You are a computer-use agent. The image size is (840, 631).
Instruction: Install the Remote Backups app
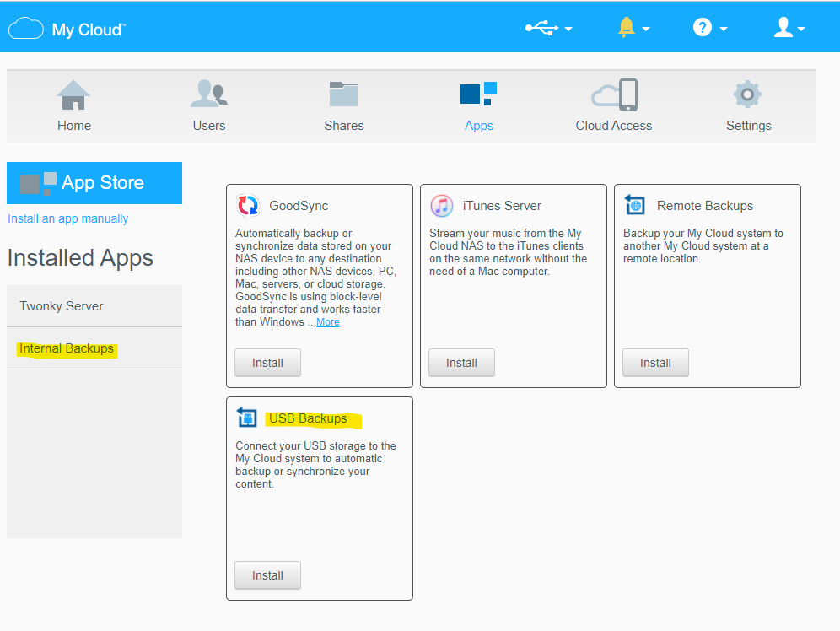[x=655, y=363]
